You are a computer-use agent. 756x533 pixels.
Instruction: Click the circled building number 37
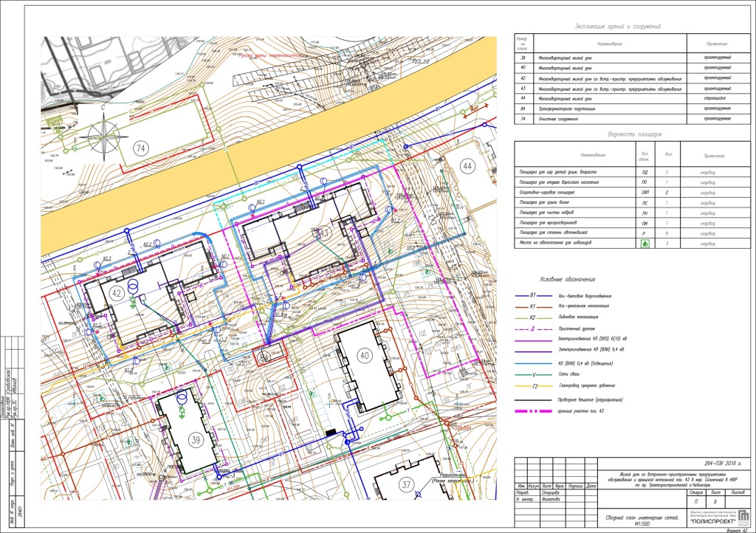(407, 484)
